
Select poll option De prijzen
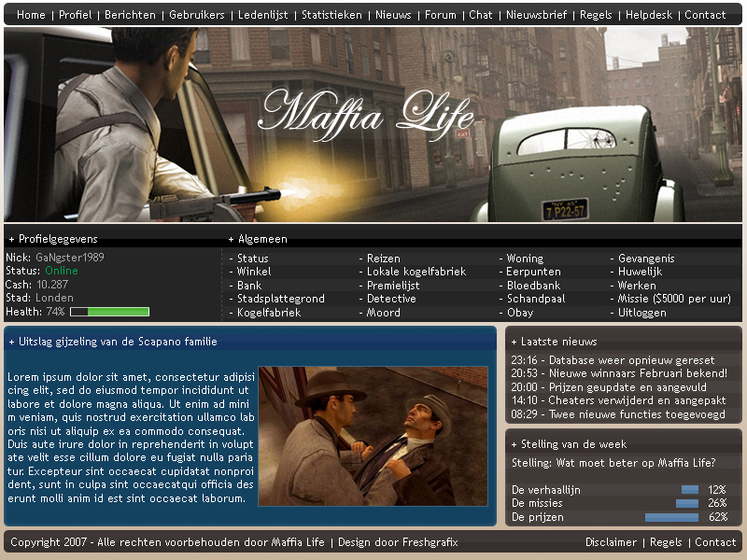tap(538, 517)
